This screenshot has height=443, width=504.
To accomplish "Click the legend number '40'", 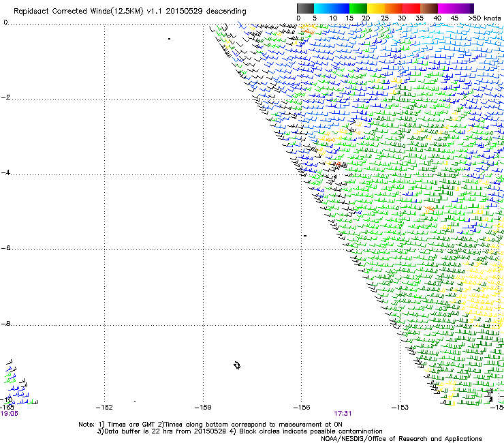I will coord(437,18).
